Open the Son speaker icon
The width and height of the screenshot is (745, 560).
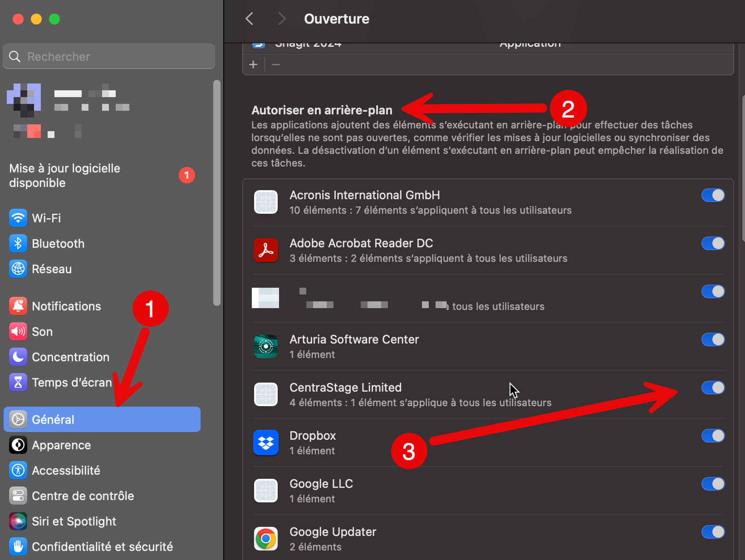pyautogui.click(x=18, y=332)
